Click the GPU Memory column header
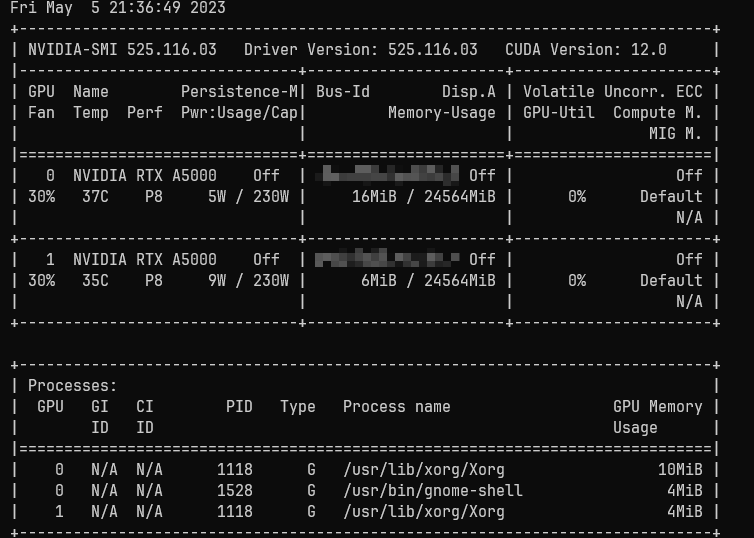 657,407
